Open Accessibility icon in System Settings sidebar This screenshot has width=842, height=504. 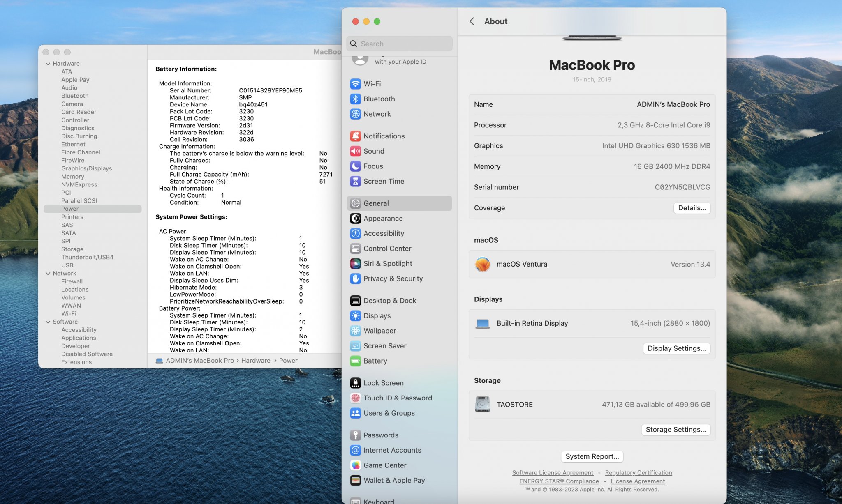point(355,233)
